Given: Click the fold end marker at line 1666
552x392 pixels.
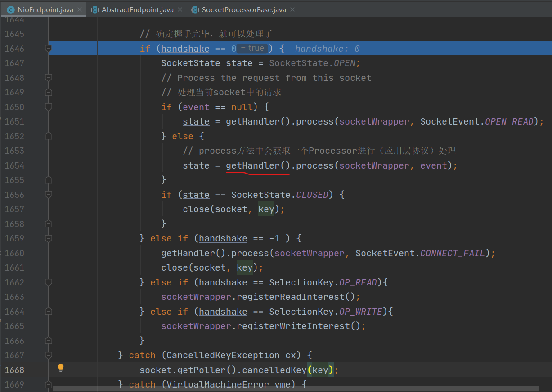Looking at the screenshot, I should point(49,341).
